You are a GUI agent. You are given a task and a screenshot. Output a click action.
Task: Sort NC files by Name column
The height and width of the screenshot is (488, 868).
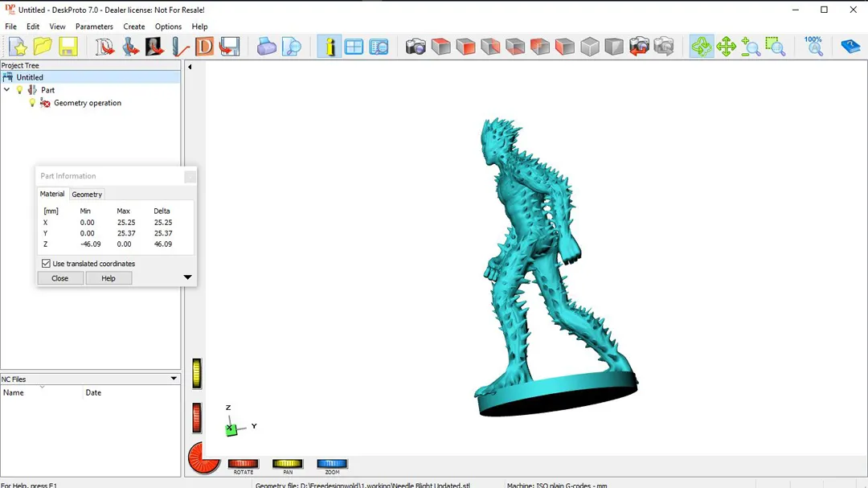click(x=42, y=392)
